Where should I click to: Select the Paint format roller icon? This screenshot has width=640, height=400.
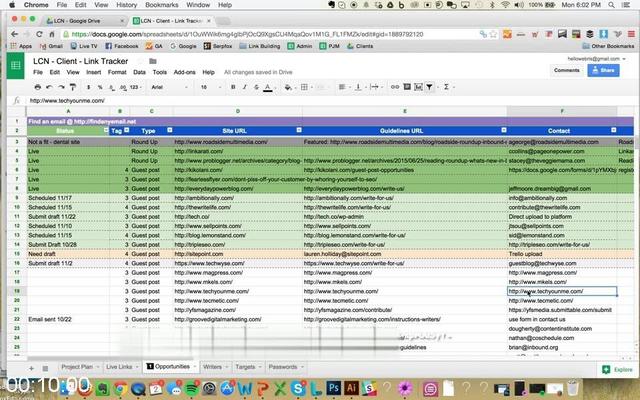click(73, 87)
